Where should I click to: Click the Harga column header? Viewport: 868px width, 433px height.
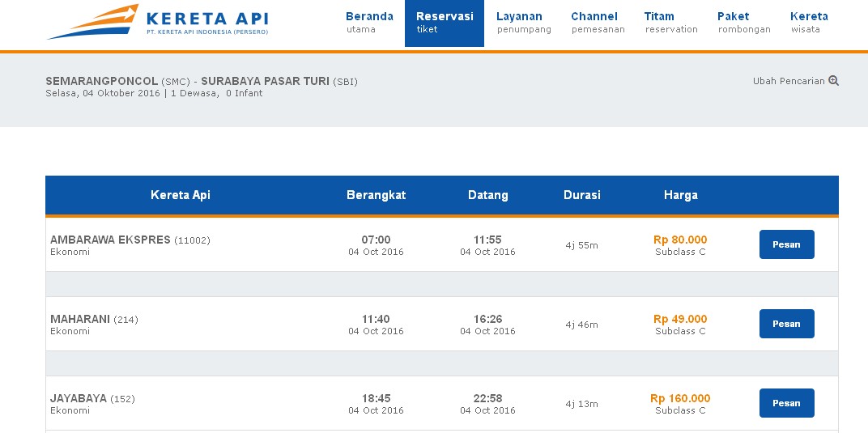click(x=680, y=195)
